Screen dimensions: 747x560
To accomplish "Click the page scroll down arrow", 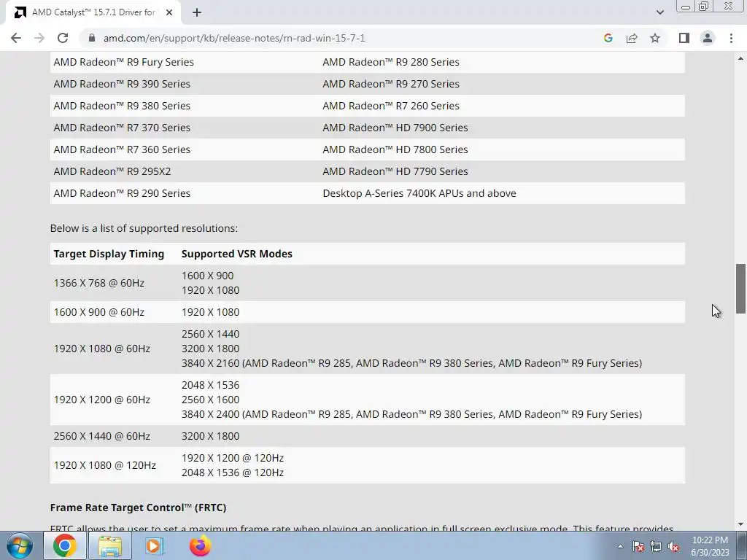I will 740,524.
